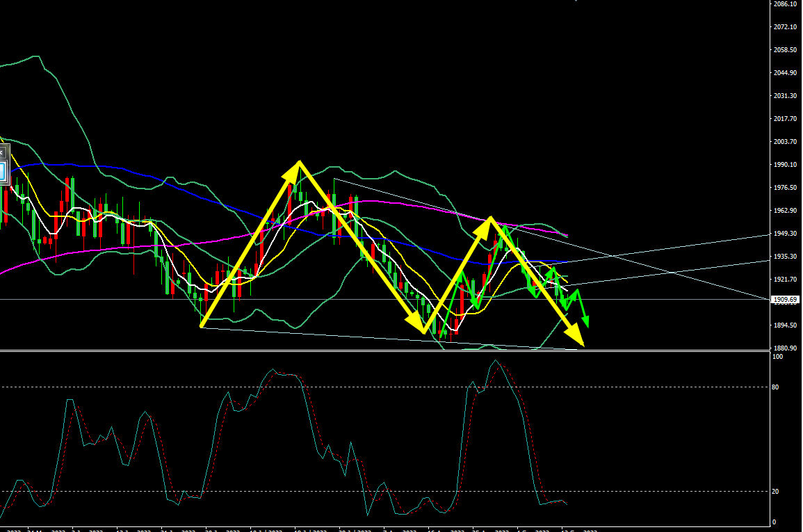Click the large yellow down arrowhead at bottom right
Screen dimensions: 803x532
point(580,341)
